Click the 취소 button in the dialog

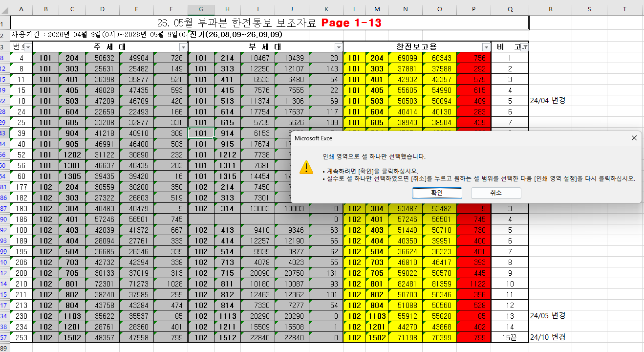point(496,193)
